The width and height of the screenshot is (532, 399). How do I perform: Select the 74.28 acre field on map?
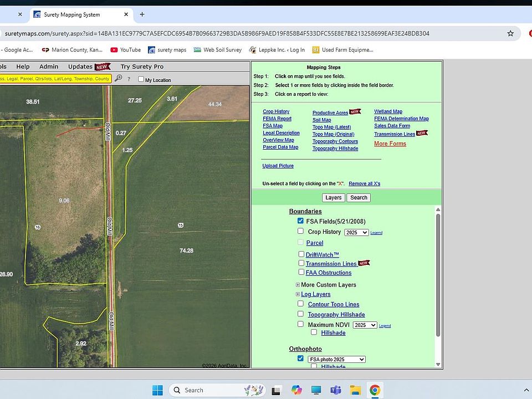tap(186, 250)
